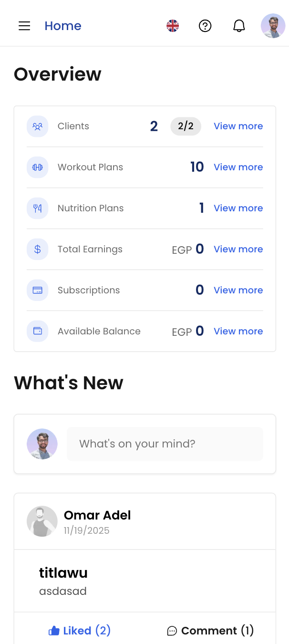Open notifications bell

pyautogui.click(x=239, y=26)
